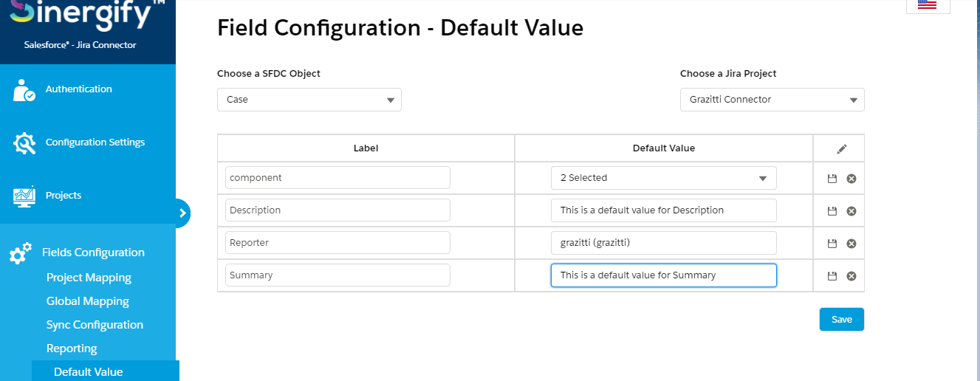Click the save icon in Reporter row
Viewport: 980px width, 381px height.
[x=832, y=244]
